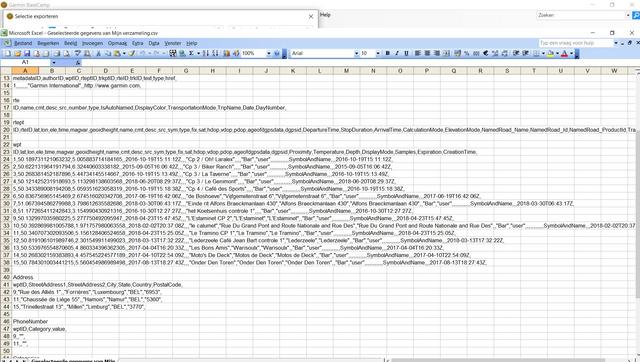Expand the Name Box dropdown arrow

(x=54, y=62)
